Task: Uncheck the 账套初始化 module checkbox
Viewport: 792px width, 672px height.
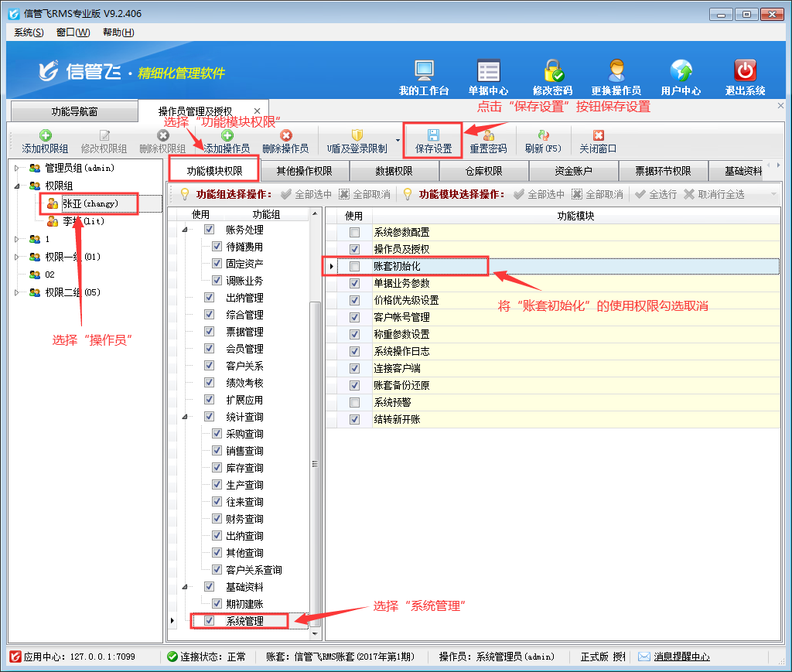Action: tap(354, 267)
